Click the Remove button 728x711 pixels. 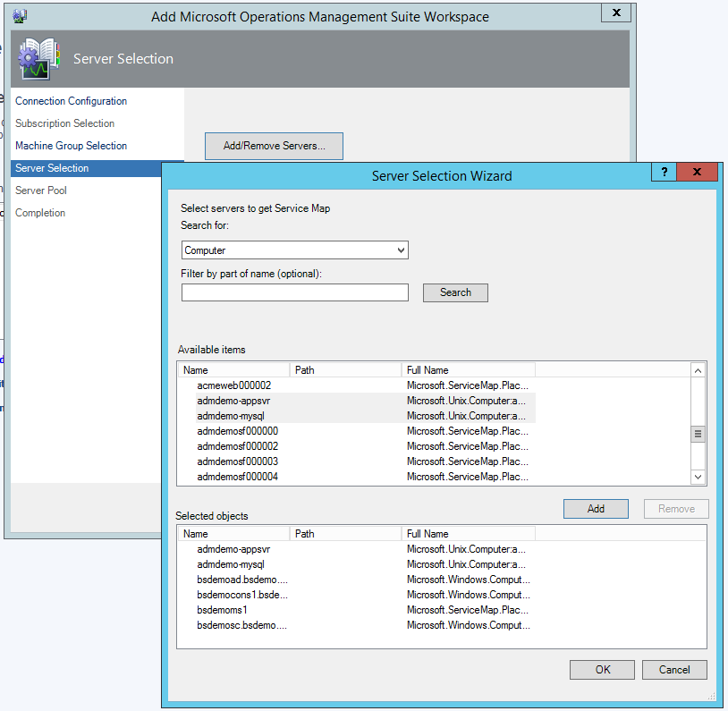(x=676, y=509)
